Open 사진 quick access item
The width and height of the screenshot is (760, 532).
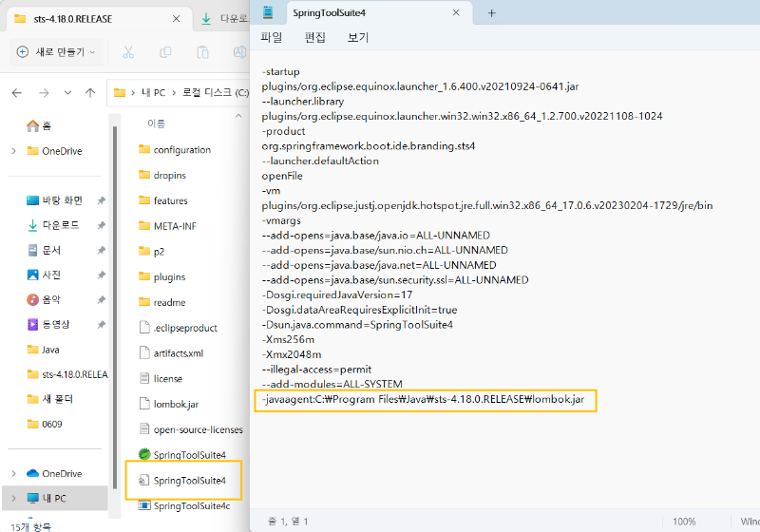(44, 275)
